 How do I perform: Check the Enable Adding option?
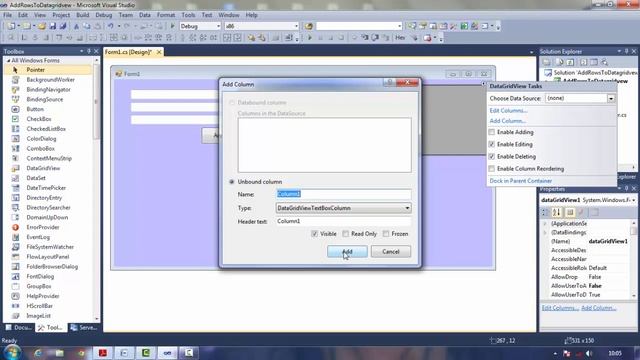coord(492,132)
